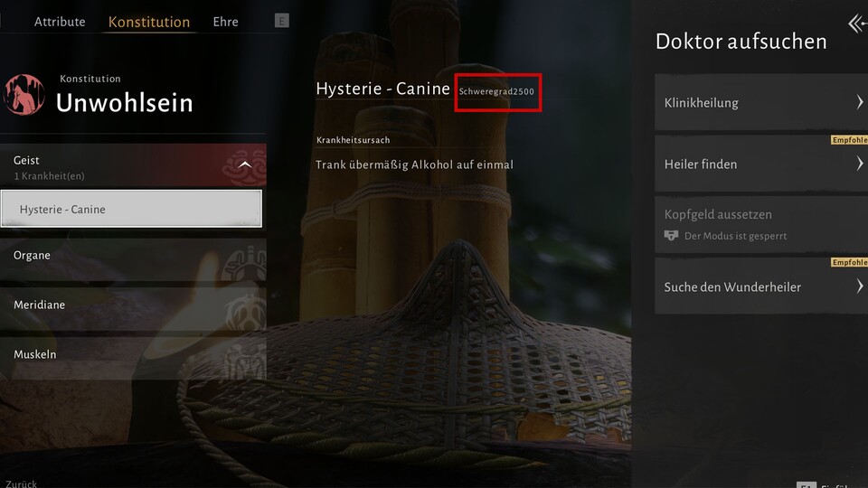Collapse the Geist category with the chevron
Screen dimensions: 868x488
(x=244, y=165)
